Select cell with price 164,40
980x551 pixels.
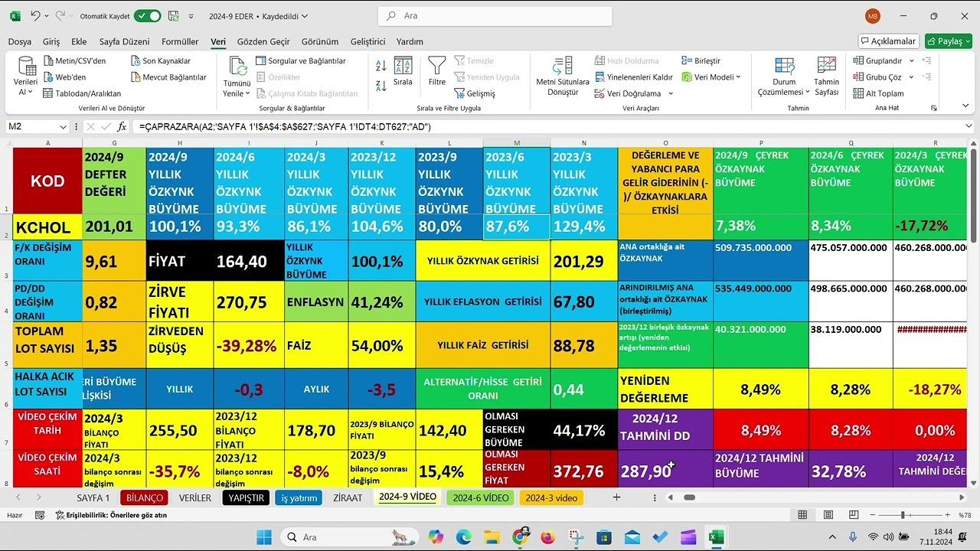(248, 261)
